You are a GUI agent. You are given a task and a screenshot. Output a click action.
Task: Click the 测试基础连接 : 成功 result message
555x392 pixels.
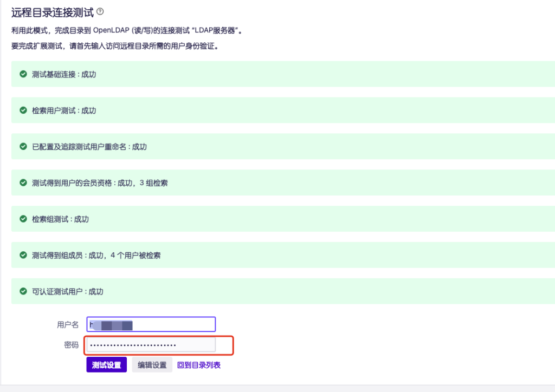click(64, 74)
